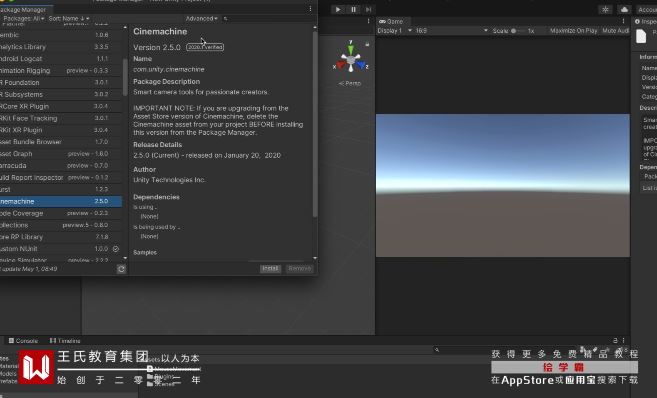Image resolution: width=657 pixels, height=398 pixels.
Task: Click the red X axis cone on gizmo
Action: pyautogui.click(x=340, y=65)
